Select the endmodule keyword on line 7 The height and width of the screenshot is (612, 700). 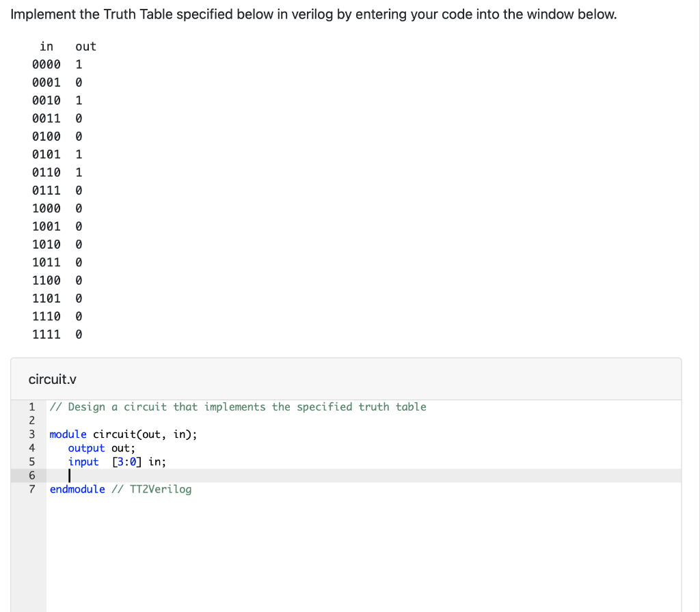(77, 489)
